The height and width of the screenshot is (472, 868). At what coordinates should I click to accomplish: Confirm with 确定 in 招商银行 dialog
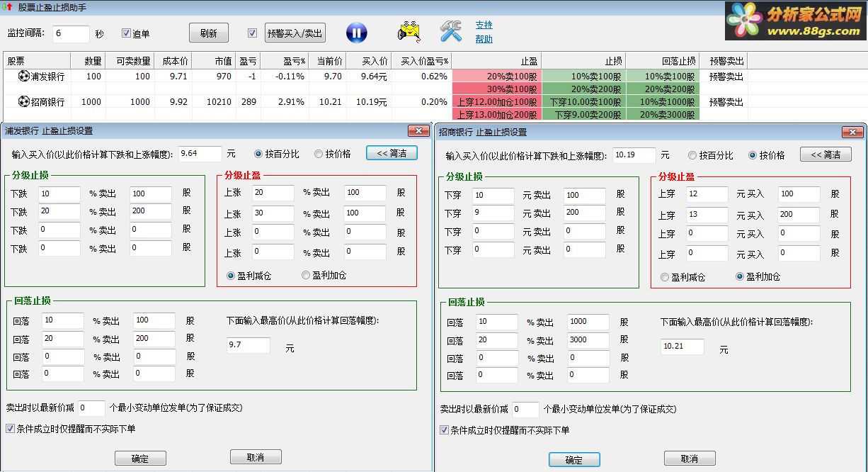(574, 459)
